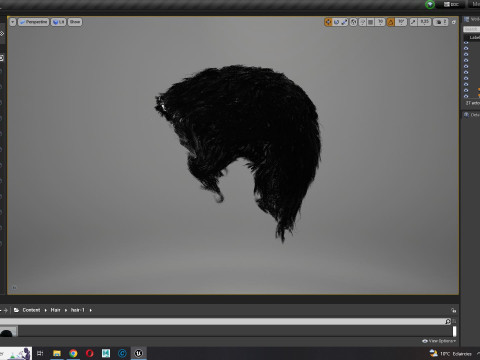Image resolution: width=480 pixels, height=360 pixels.
Task: Open grid snap size value 10
Action: pos(380,22)
